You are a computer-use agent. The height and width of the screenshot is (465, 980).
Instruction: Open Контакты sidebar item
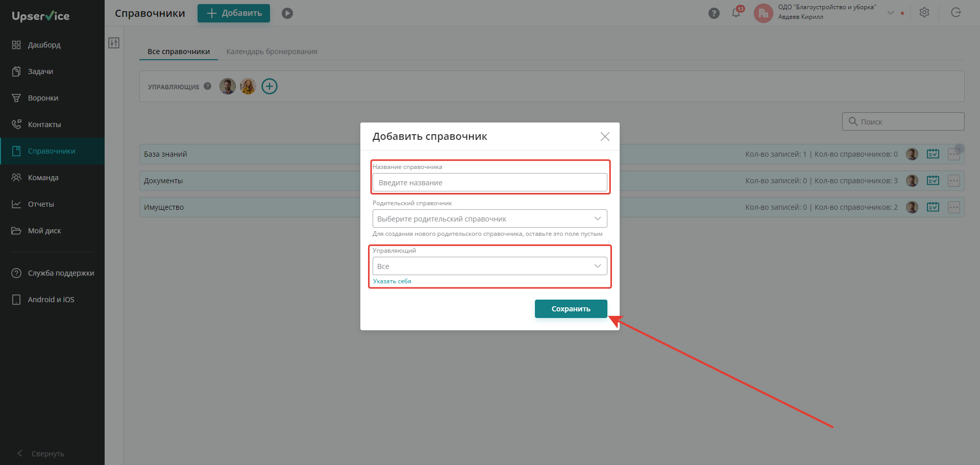click(x=52, y=125)
